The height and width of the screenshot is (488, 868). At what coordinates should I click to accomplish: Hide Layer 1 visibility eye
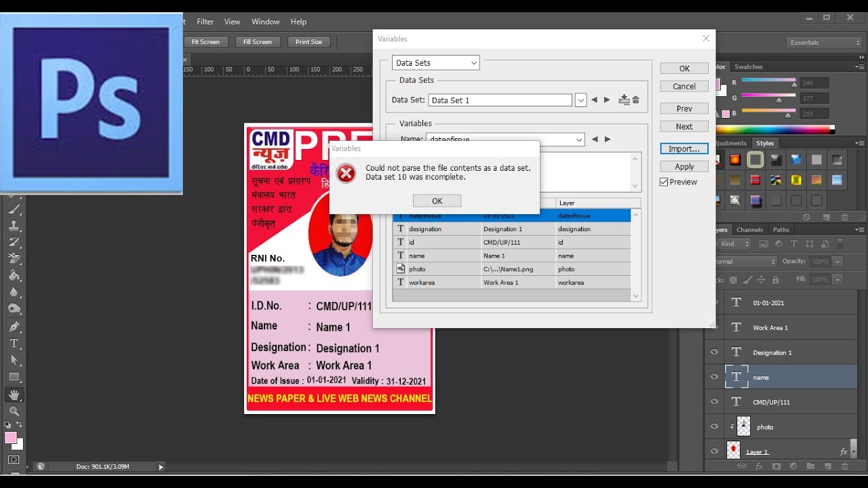pyautogui.click(x=714, y=451)
